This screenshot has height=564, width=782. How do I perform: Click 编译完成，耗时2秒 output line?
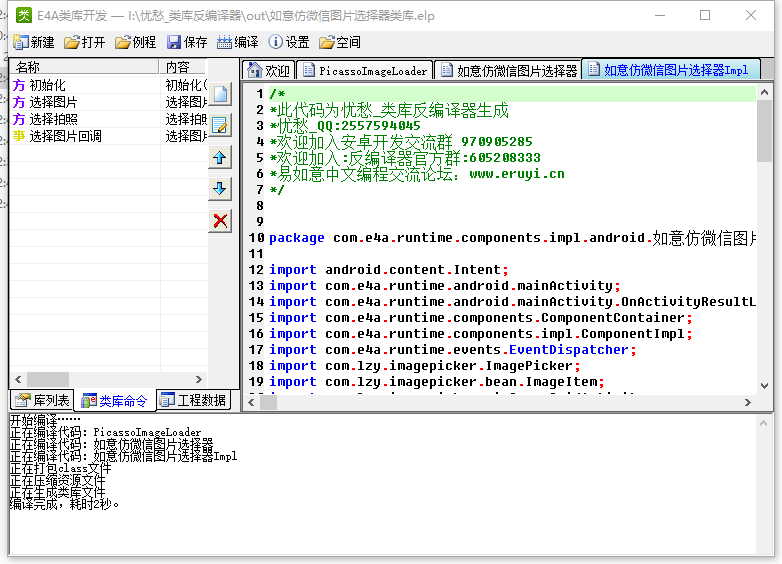(64, 504)
